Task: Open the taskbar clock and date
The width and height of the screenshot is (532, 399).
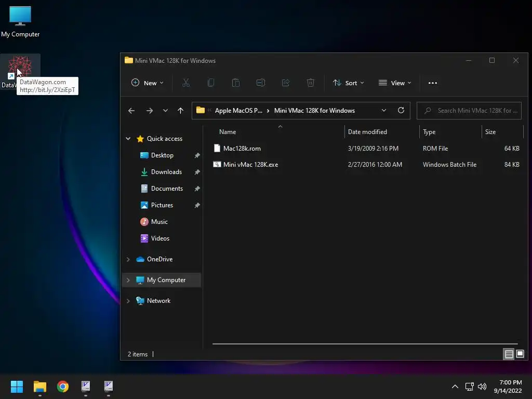Action: [508, 387]
